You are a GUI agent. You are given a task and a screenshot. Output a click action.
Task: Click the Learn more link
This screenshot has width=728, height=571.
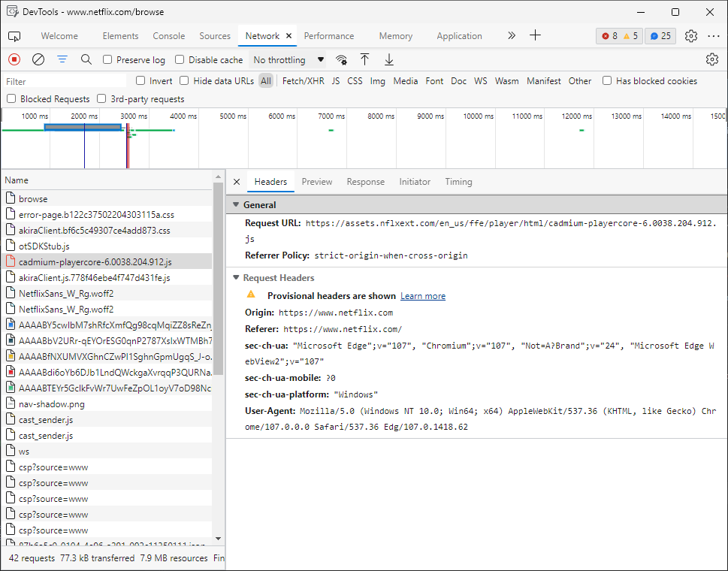click(422, 295)
